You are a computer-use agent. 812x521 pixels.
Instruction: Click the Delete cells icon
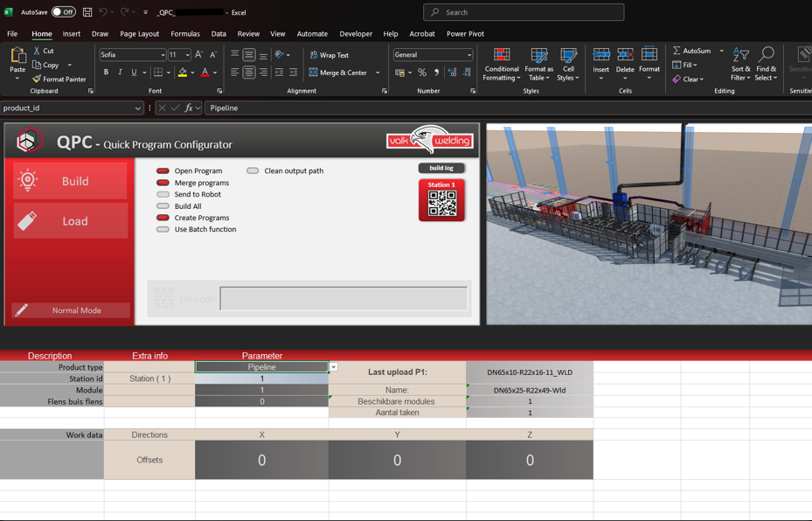[625, 54]
